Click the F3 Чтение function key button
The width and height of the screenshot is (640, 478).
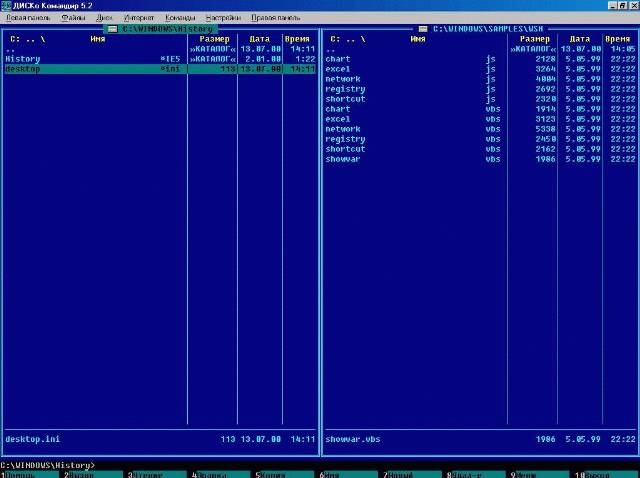[x=157, y=475]
